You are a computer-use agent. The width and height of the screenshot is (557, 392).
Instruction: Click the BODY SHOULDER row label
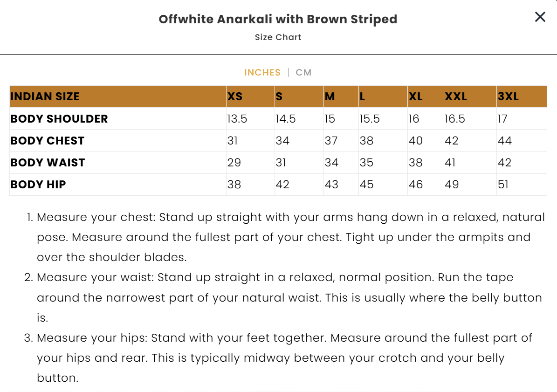point(59,118)
